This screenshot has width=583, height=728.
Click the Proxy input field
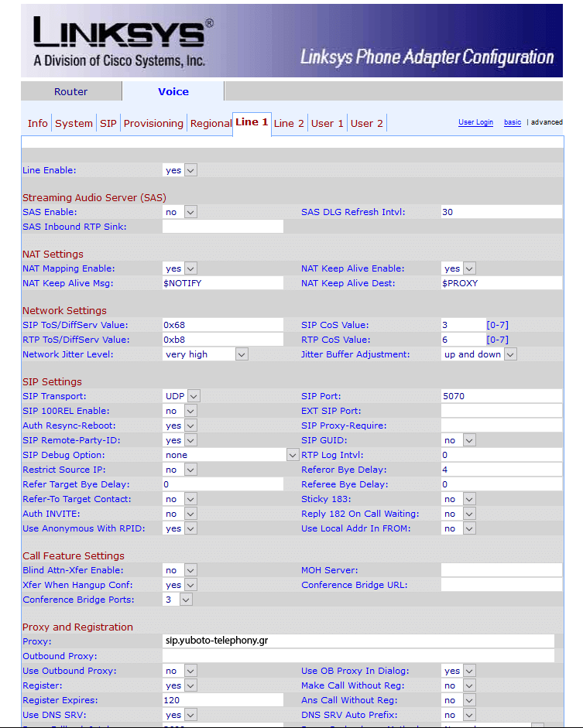(x=358, y=641)
